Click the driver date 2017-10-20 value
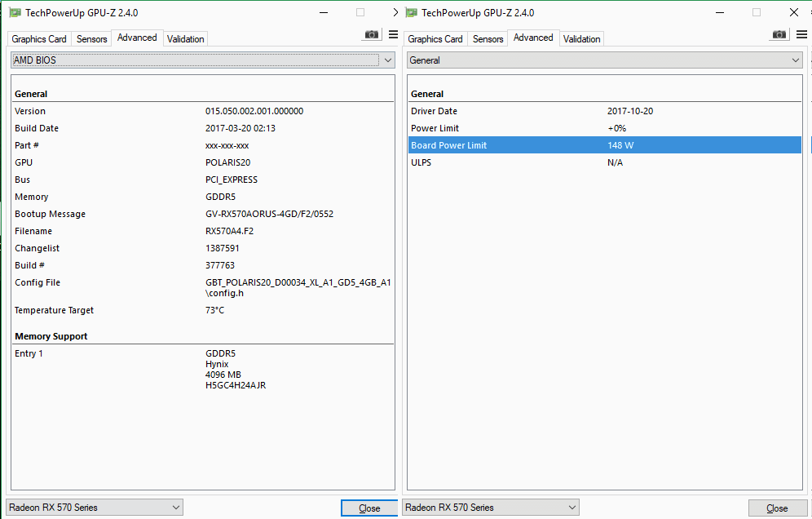 (x=630, y=111)
